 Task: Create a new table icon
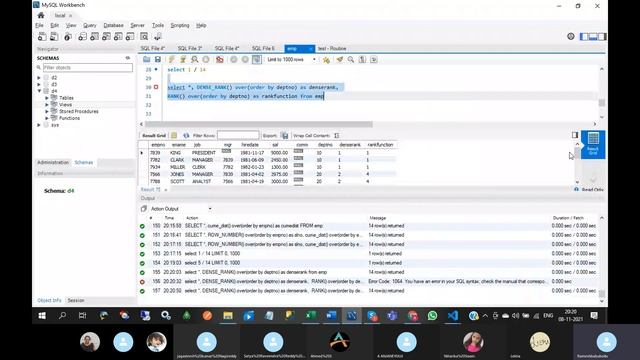coord(94,37)
